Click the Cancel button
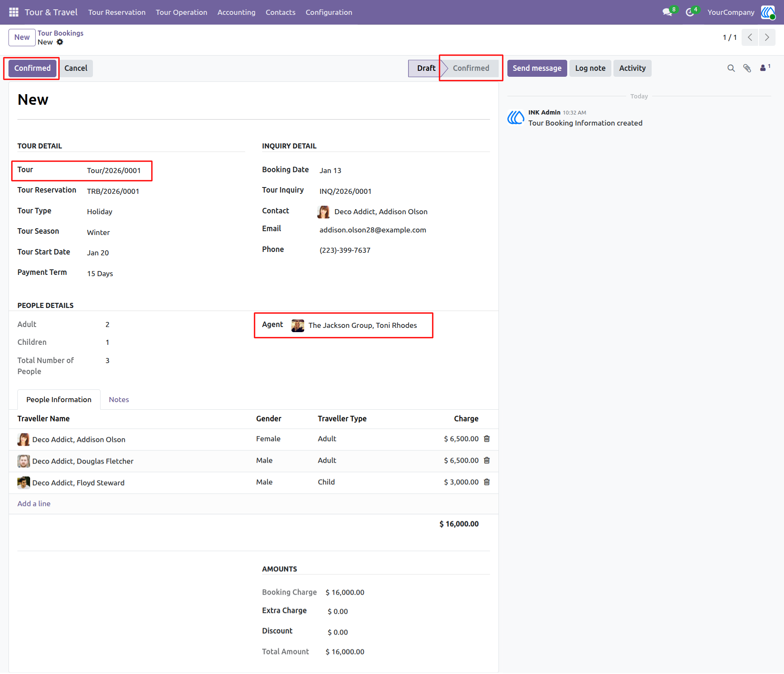Viewport: 784px width, 674px height. [x=76, y=68]
